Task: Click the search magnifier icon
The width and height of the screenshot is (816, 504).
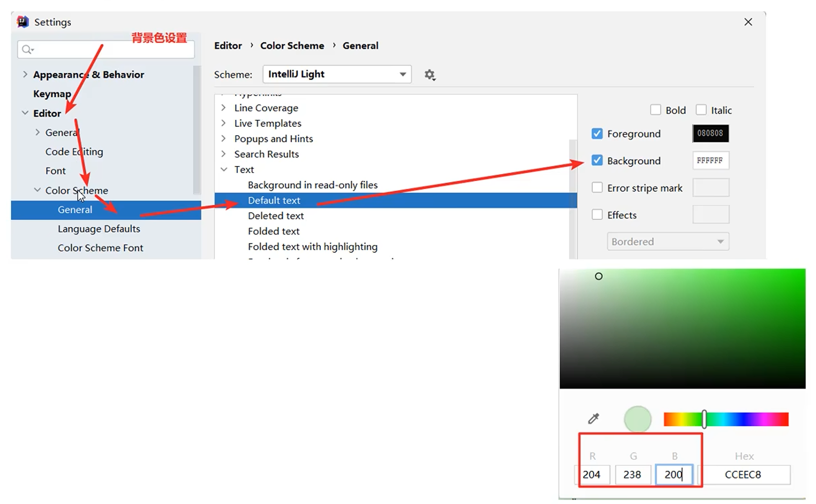Action: 27,50
